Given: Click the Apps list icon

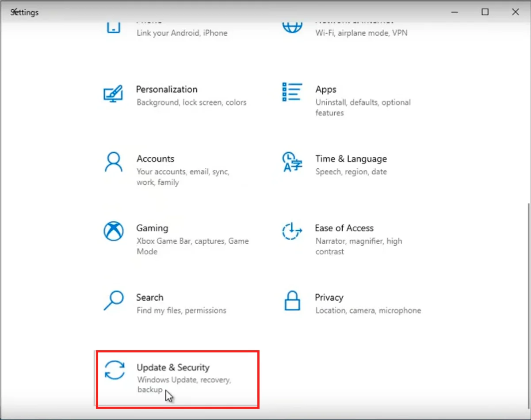Looking at the screenshot, I should coord(292,92).
